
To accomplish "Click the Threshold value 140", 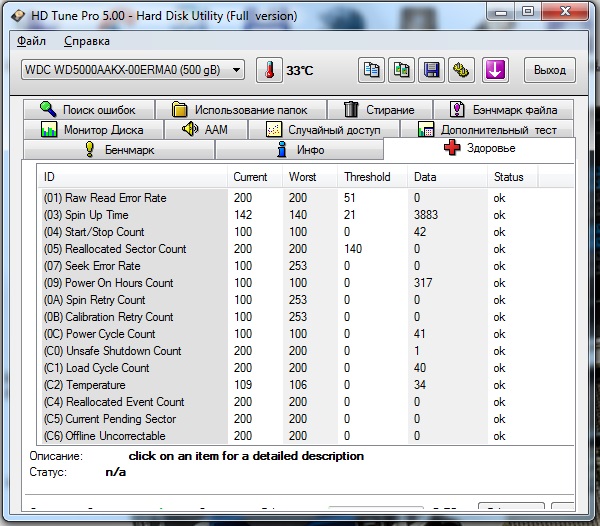I will (x=353, y=249).
